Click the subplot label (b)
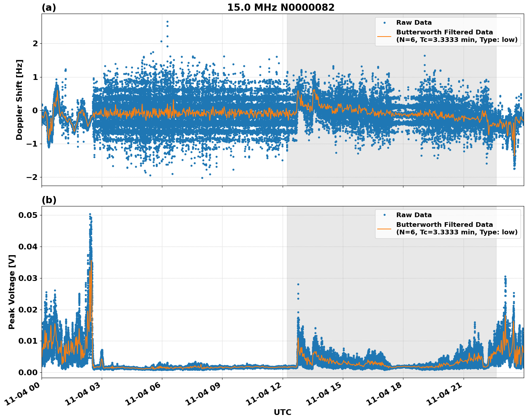The height and width of the screenshot is (420, 527). (49, 199)
